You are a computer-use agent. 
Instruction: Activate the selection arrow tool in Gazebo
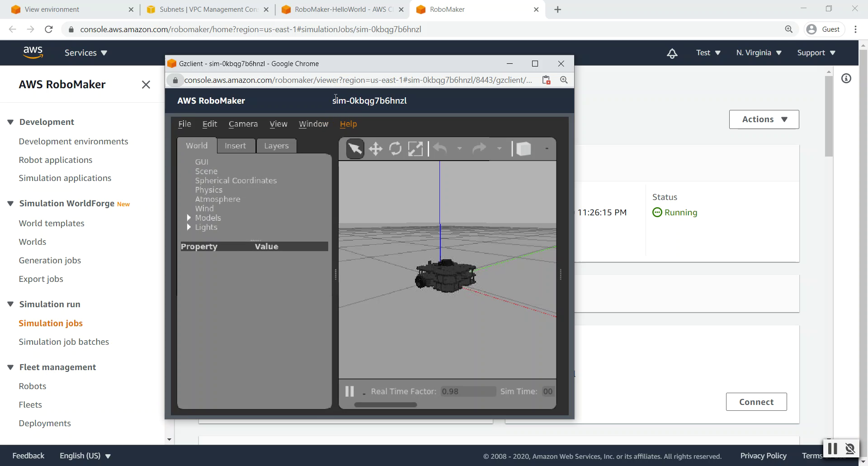(355, 149)
